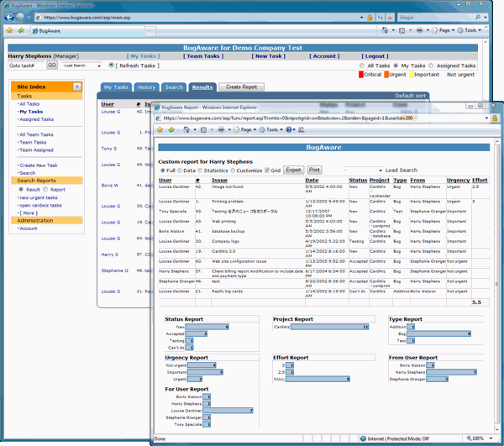504x446 pixels.
Task: Expand the Tools menu in main browser toolbar
Action: 470,30
